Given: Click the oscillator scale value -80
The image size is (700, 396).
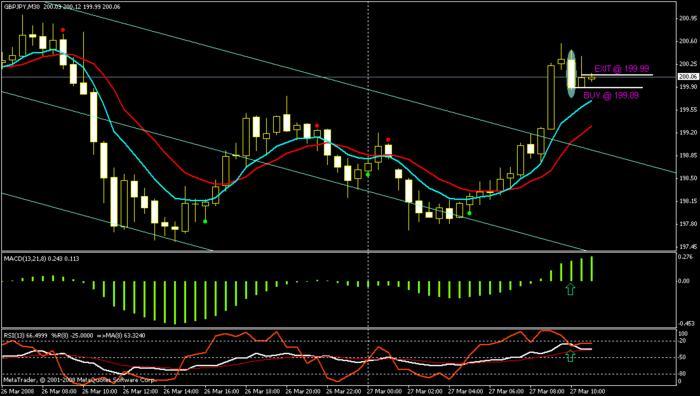Looking at the screenshot, I should (x=683, y=374).
